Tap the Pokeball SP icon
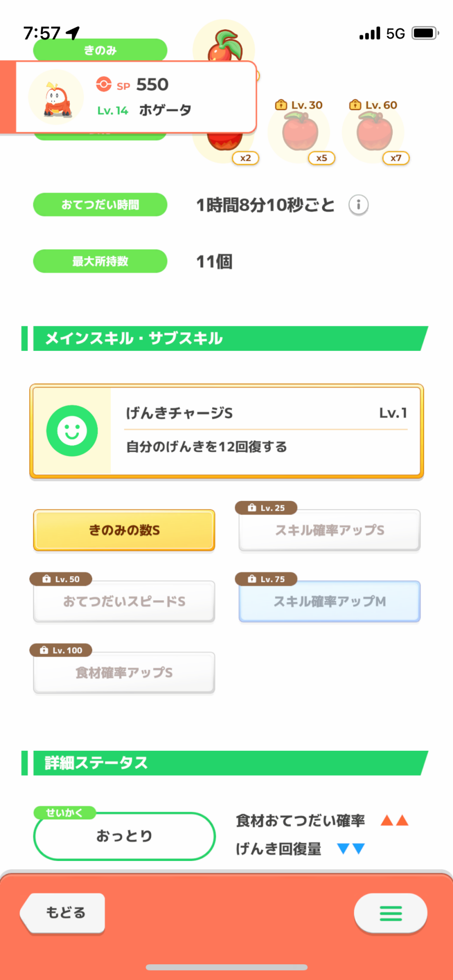The width and height of the screenshot is (453, 980). (103, 84)
